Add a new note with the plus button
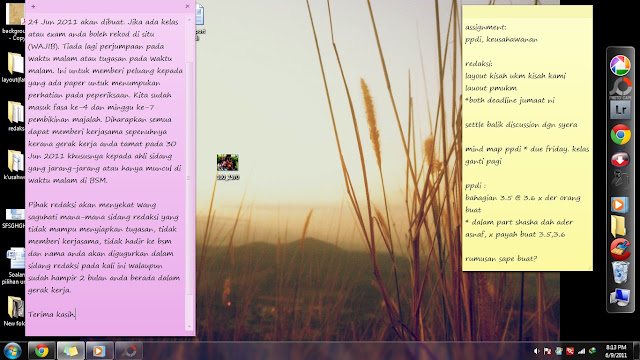This screenshot has width=640, height=360. (x=33, y=6)
